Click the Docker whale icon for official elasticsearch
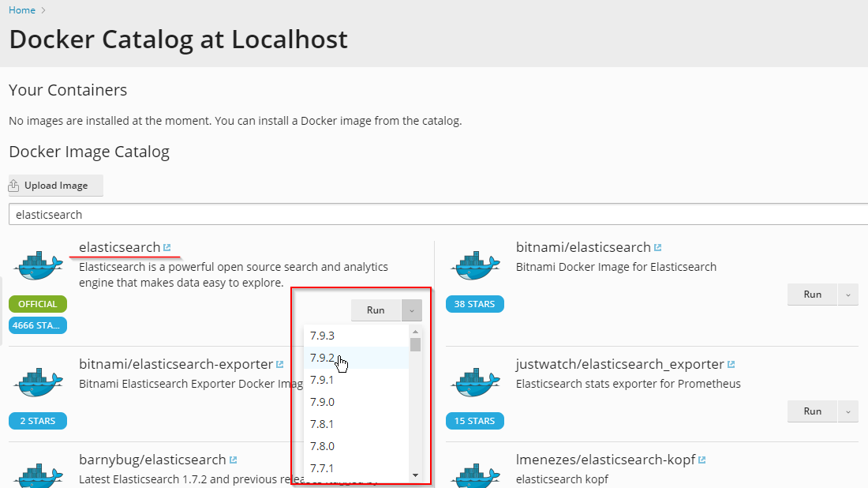Screen dimensions: 868x488 point(39,266)
